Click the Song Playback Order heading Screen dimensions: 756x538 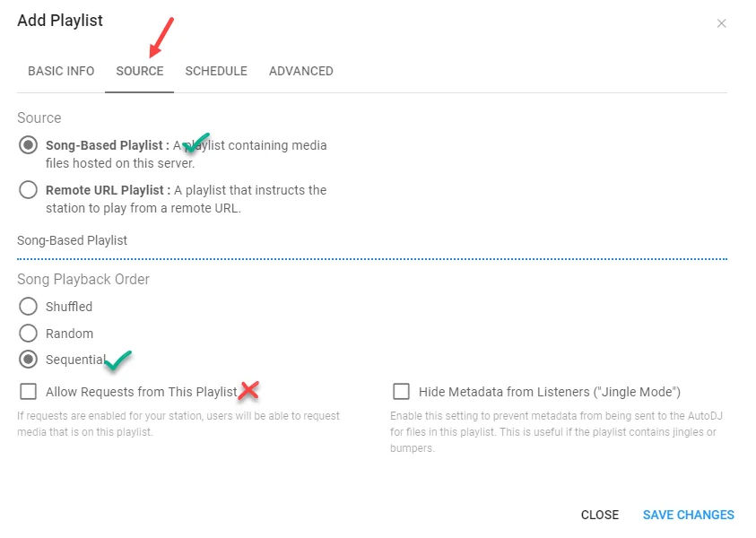(83, 279)
